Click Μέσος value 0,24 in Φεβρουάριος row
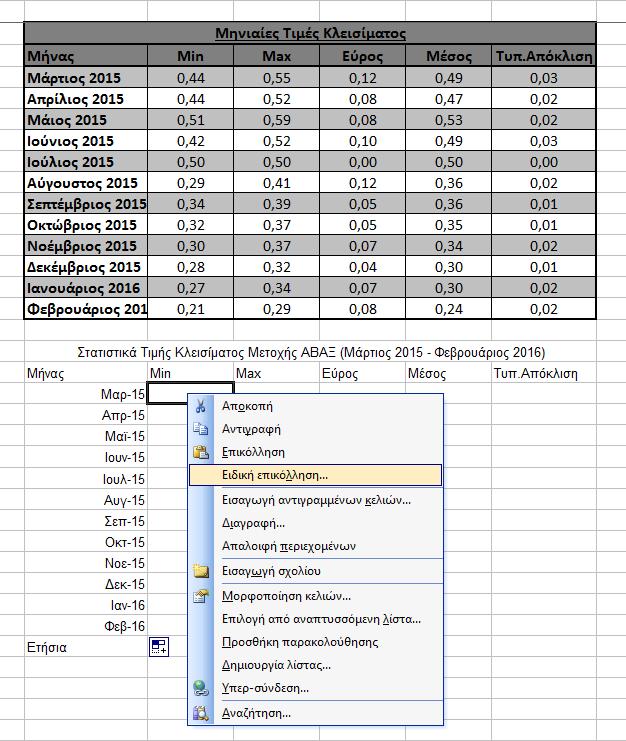This screenshot has width=626, height=741. (x=449, y=309)
